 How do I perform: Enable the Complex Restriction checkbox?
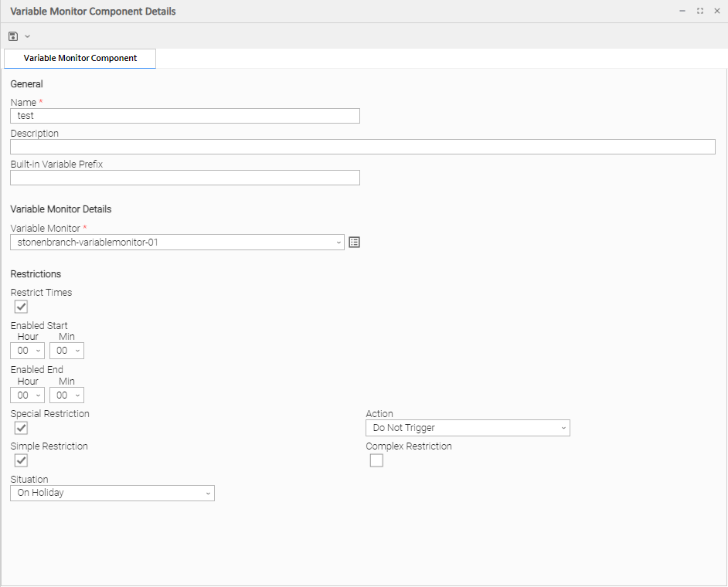click(376, 460)
